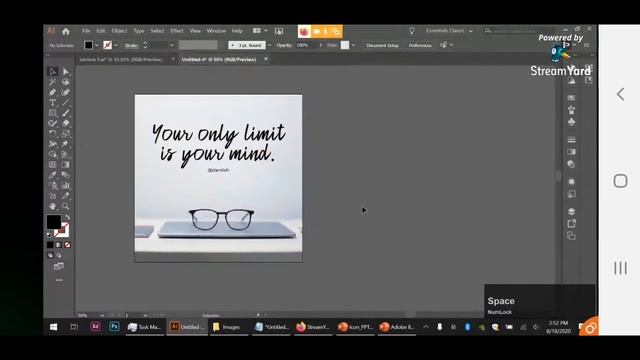Select the Type tool

[x=53, y=102]
